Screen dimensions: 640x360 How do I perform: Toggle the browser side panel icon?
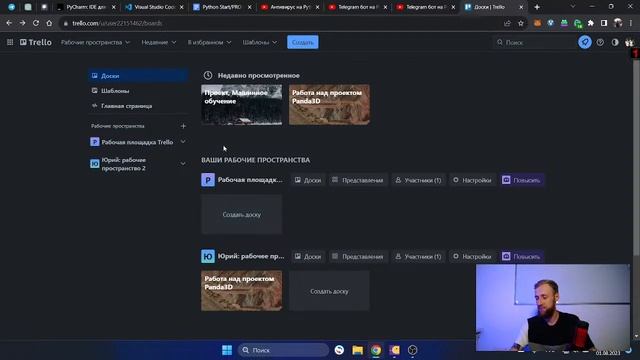(604, 23)
